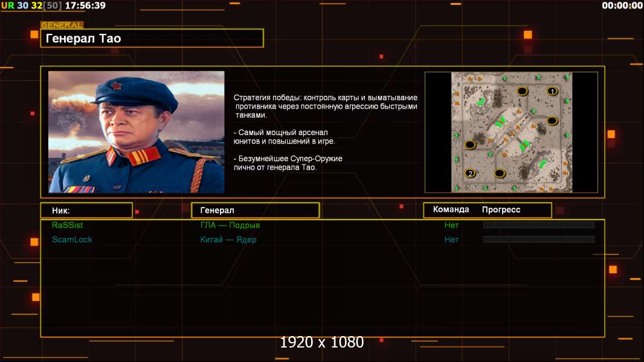This screenshot has width=644, height=362.
Task: Click the 'Ник:' column header
Action: click(86, 211)
